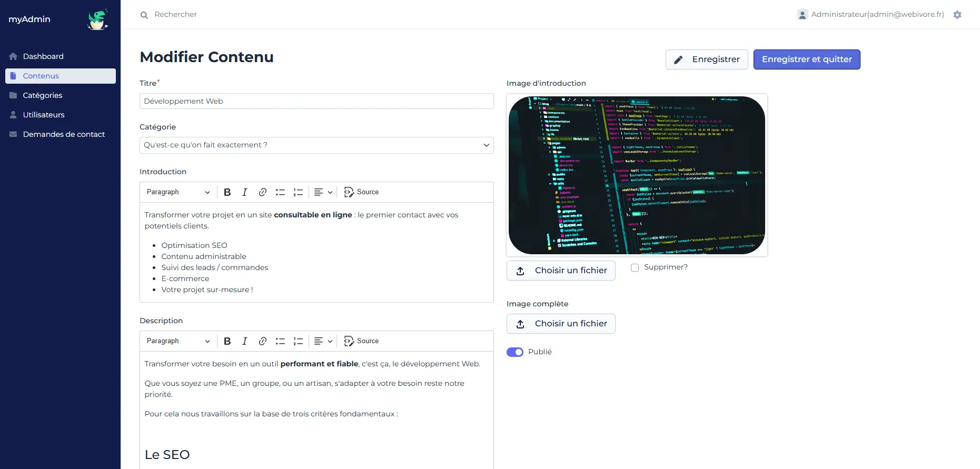Click 'Suivi des leads / commandes' text

pyautogui.click(x=215, y=267)
